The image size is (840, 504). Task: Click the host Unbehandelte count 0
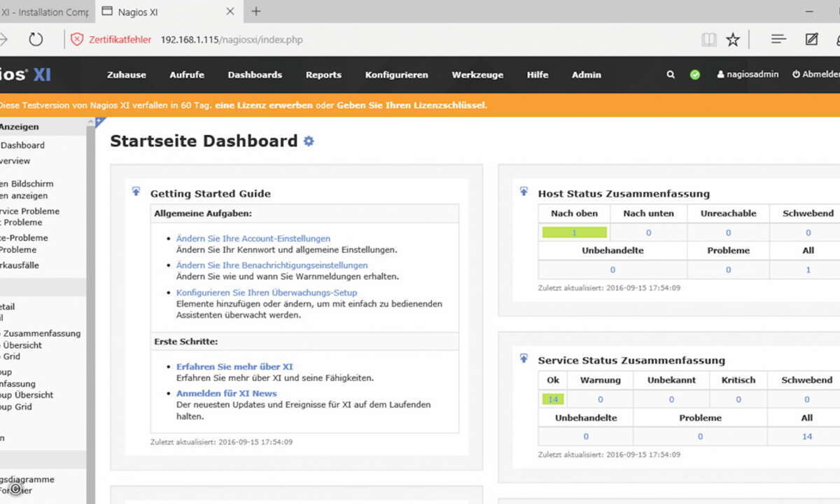coord(612,269)
